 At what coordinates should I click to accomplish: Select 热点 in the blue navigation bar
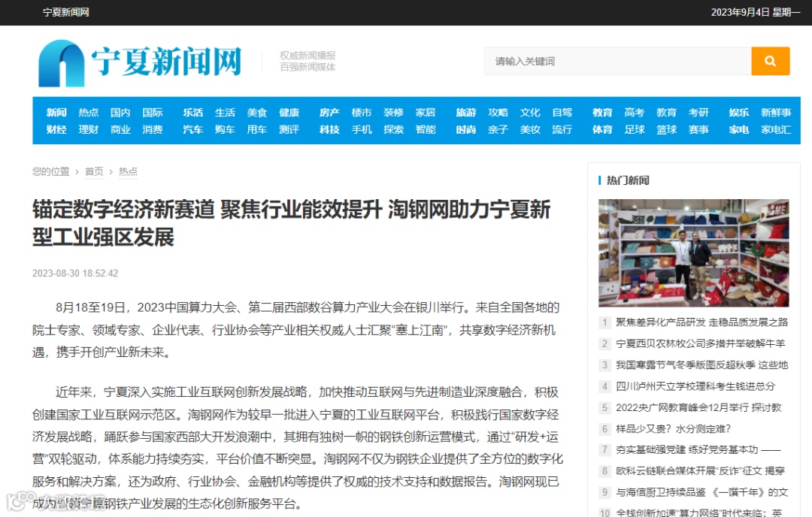[x=89, y=112]
